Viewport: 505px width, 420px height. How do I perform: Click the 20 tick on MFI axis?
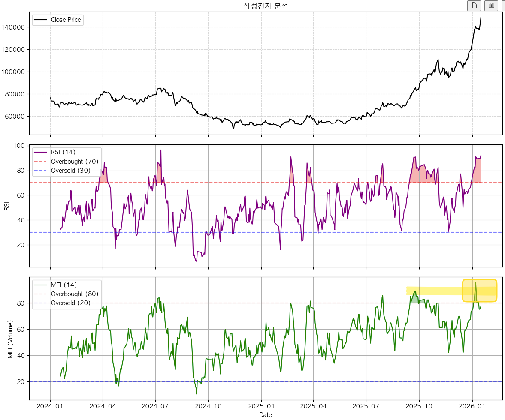click(21, 382)
